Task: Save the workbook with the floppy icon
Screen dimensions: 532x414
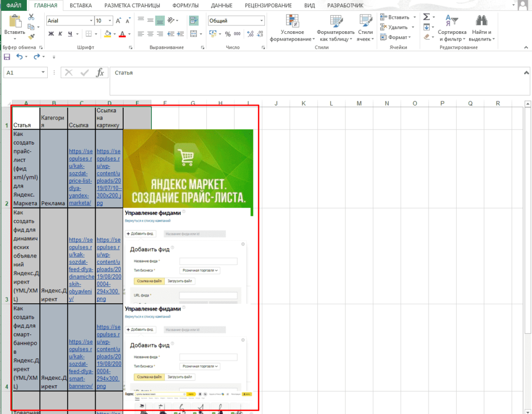Action: tap(7, 57)
